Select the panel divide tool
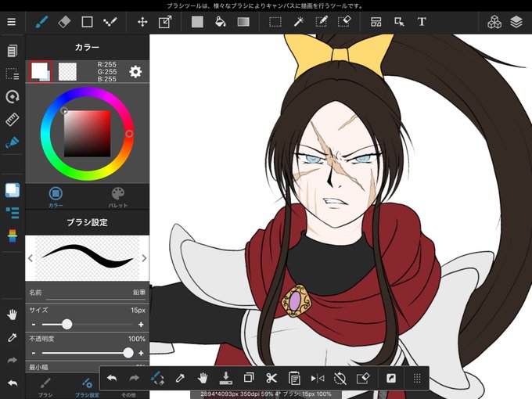Viewport: 532px width, 399px height. [376, 22]
